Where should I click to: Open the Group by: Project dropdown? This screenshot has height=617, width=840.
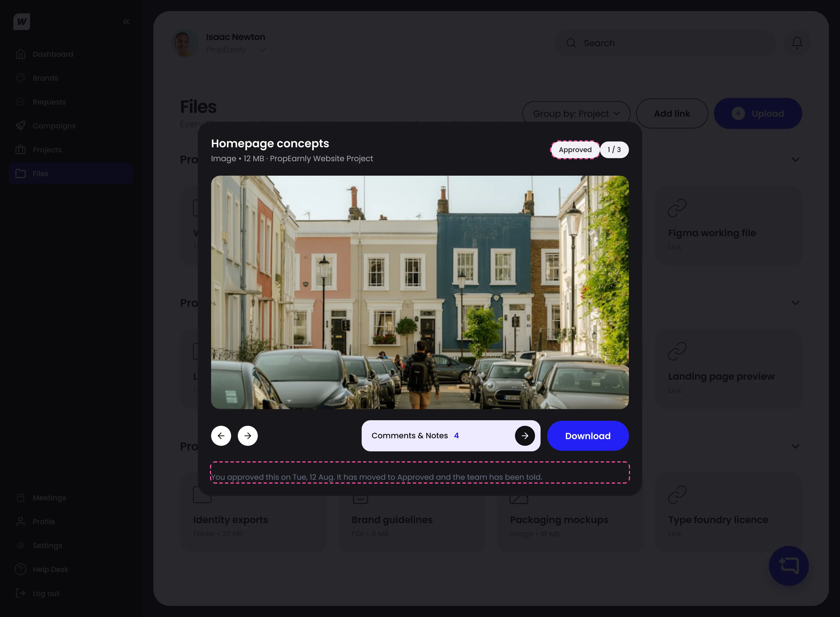(576, 114)
